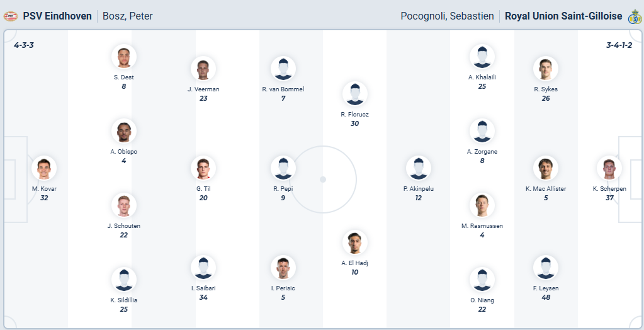Select G. Til's player avatar
This screenshot has height=330, width=644.
click(x=203, y=169)
